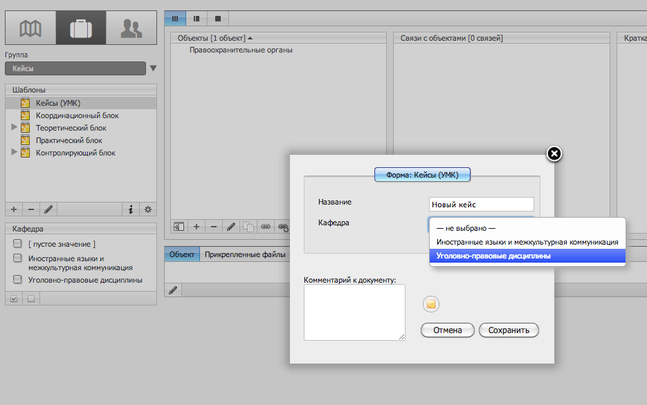Viewport: 647px width, 405px height.
Task: Edit object details pencil below tabs
Action: click(x=173, y=290)
